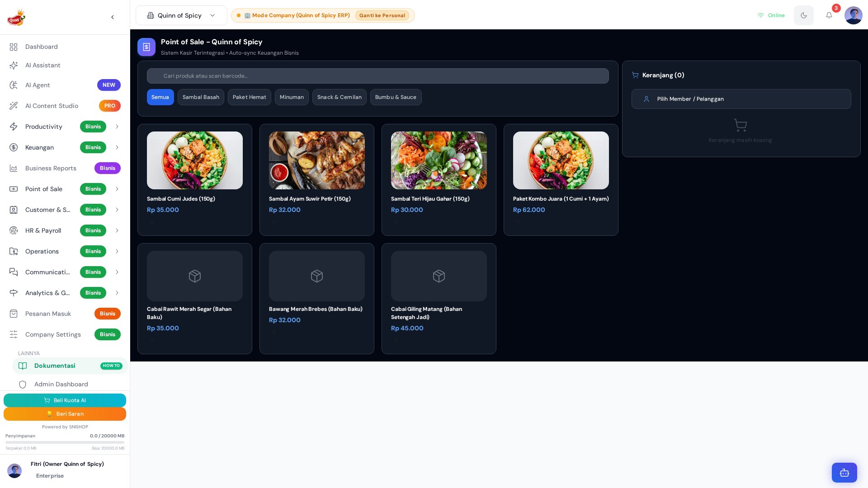Click the Online connection status indicator
Viewport: 868px width, 488px height.
pos(771,15)
